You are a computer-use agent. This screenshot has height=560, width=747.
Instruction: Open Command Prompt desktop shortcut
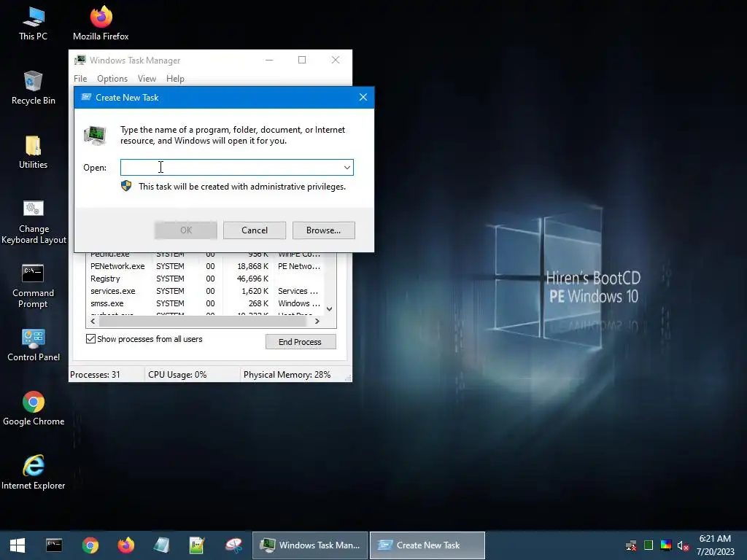[33, 286]
